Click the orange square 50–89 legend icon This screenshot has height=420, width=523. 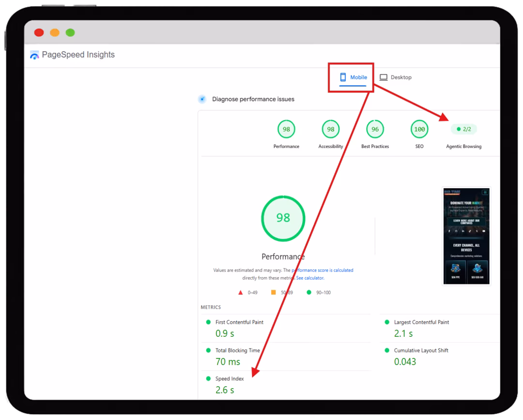click(x=273, y=292)
